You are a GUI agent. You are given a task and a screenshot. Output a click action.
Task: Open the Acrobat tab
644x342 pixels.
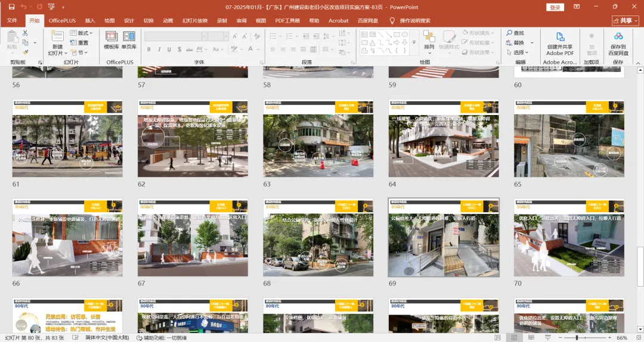coord(339,20)
